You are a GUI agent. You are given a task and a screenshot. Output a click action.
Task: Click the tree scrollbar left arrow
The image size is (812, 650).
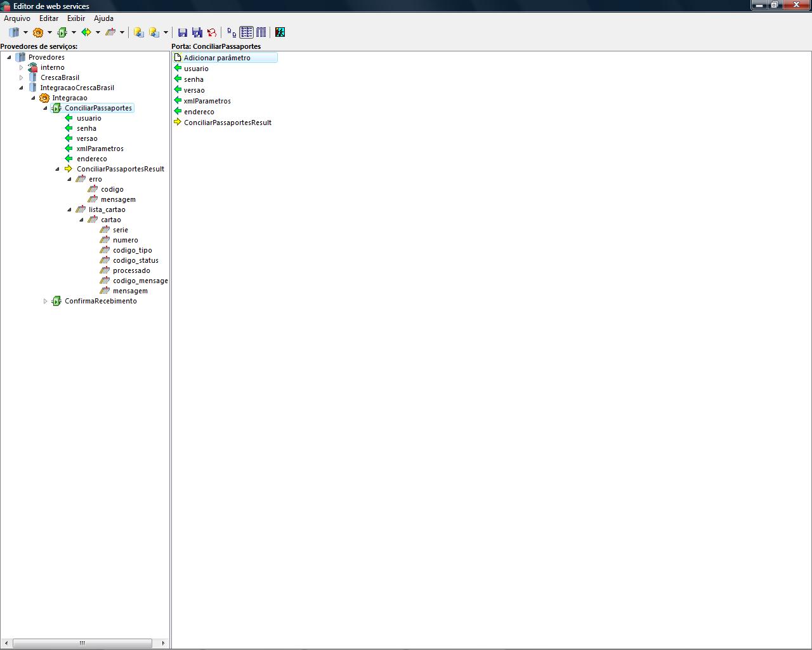6,643
